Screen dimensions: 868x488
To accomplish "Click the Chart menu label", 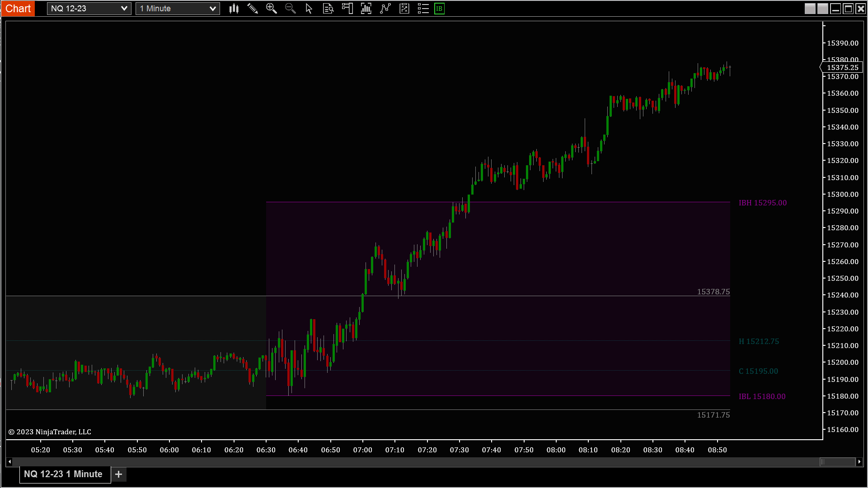I will click(x=18, y=9).
